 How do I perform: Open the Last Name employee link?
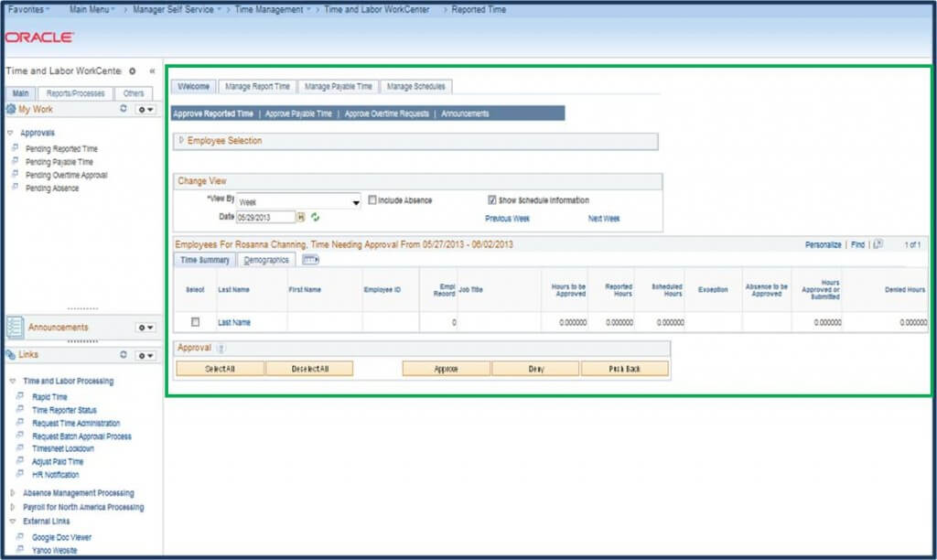click(x=233, y=322)
